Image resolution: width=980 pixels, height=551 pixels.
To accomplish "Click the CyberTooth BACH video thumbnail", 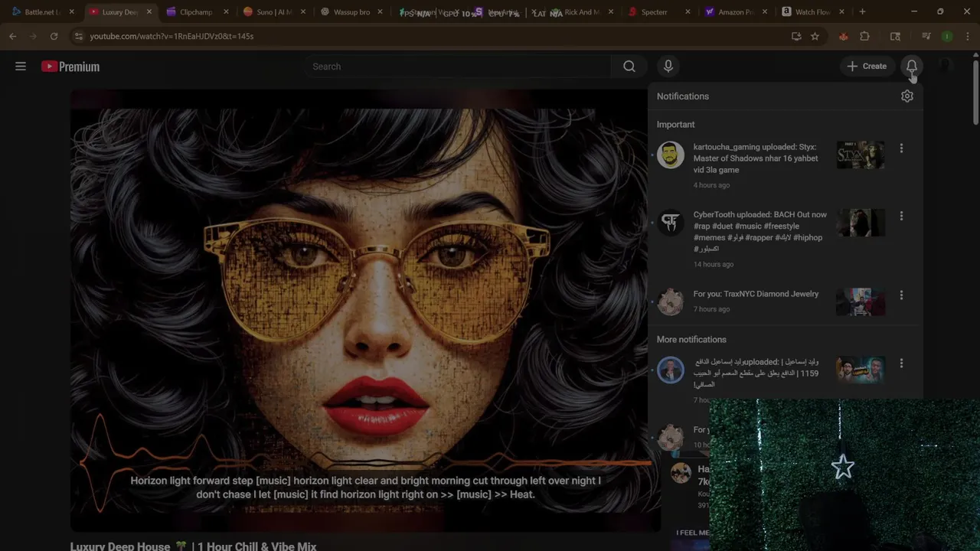I will (x=861, y=223).
